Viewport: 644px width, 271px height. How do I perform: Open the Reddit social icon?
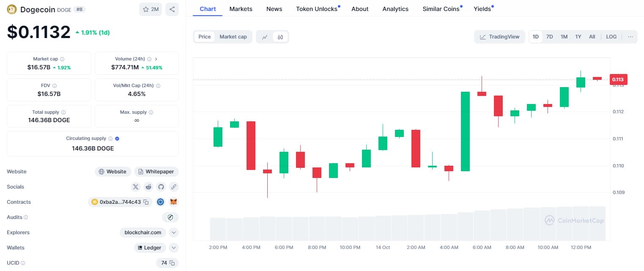(148, 187)
